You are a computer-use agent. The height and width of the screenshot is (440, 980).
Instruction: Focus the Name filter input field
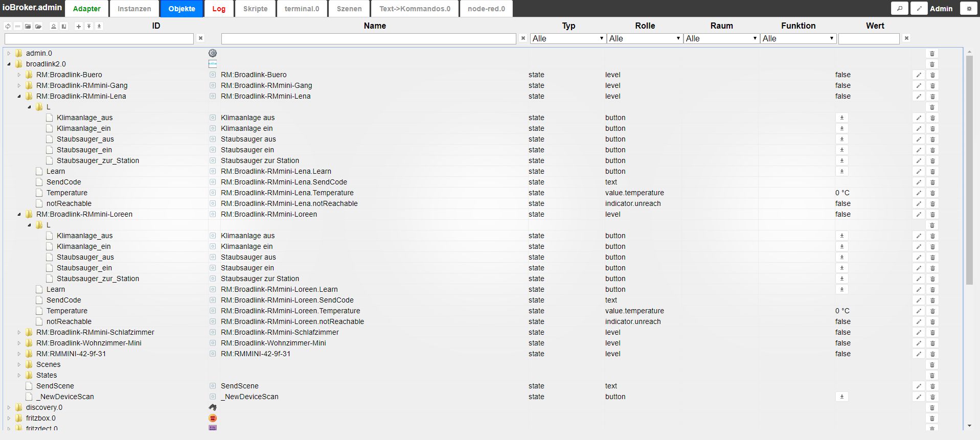[369, 38]
